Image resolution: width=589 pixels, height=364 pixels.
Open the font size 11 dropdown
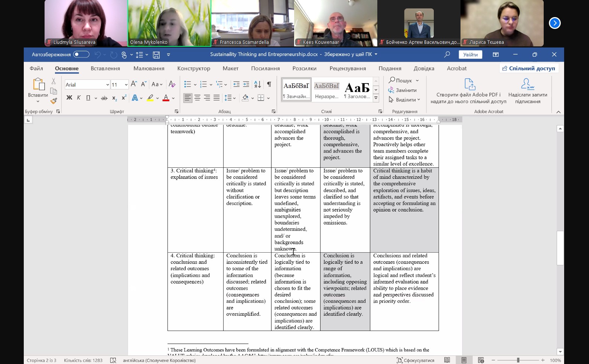click(x=126, y=85)
